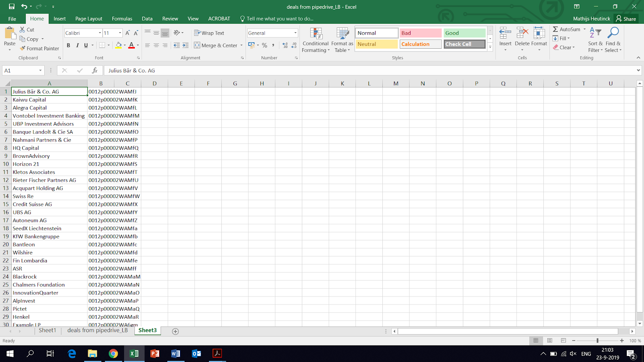Open Find & Select tools
The height and width of the screenshot is (362, 644).
point(613,40)
